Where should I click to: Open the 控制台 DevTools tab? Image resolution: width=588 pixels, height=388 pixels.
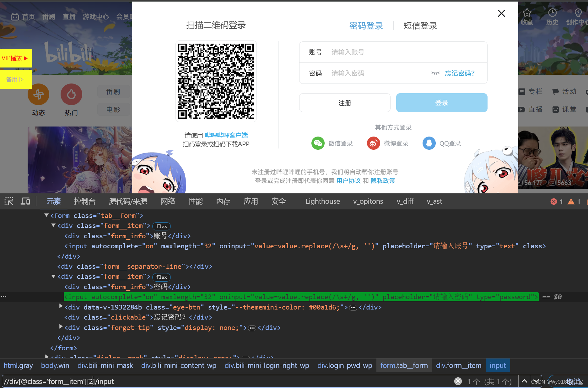tap(85, 201)
